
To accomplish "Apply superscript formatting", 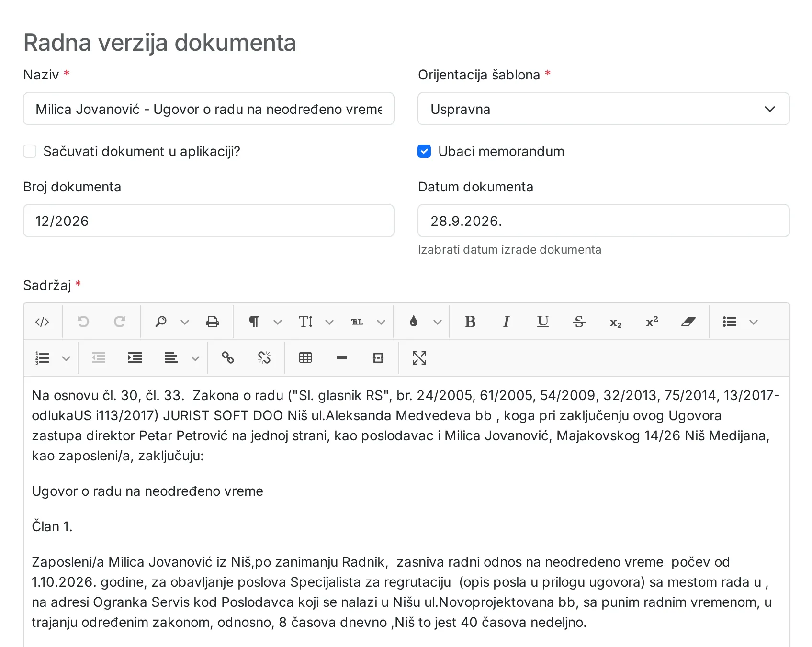I will pos(652,322).
